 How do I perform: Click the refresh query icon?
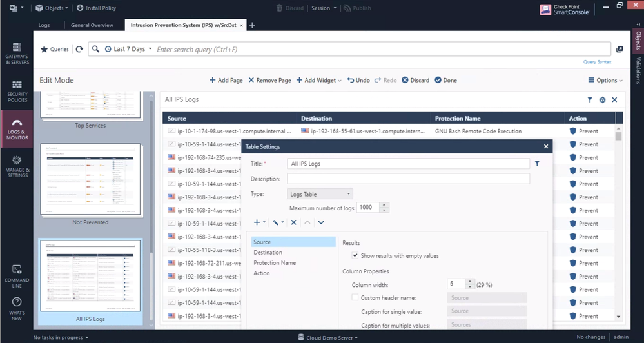click(x=79, y=49)
